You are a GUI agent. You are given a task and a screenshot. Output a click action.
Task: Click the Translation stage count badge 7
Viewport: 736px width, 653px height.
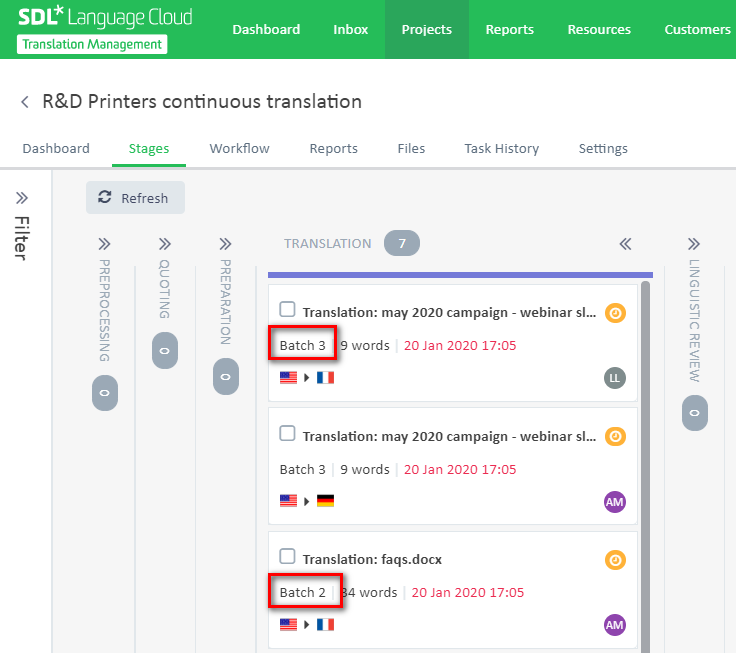[402, 243]
